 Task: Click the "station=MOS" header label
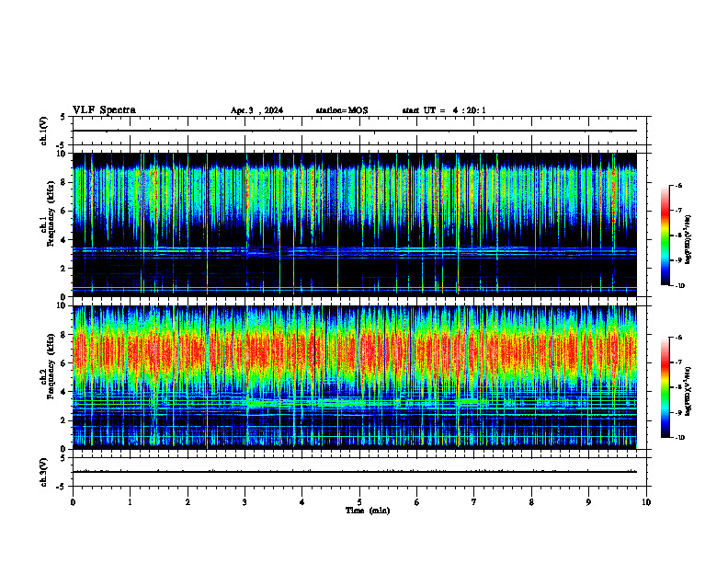click(x=342, y=110)
